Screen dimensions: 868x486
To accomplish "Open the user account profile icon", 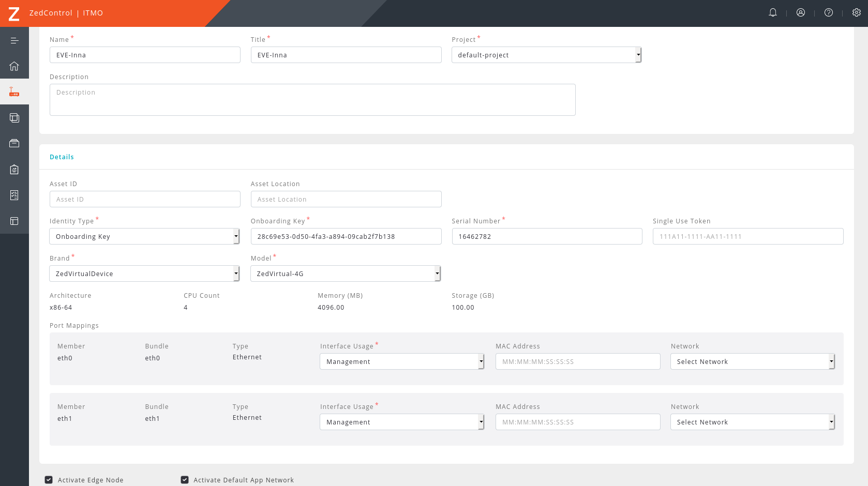I will click(x=801, y=13).
